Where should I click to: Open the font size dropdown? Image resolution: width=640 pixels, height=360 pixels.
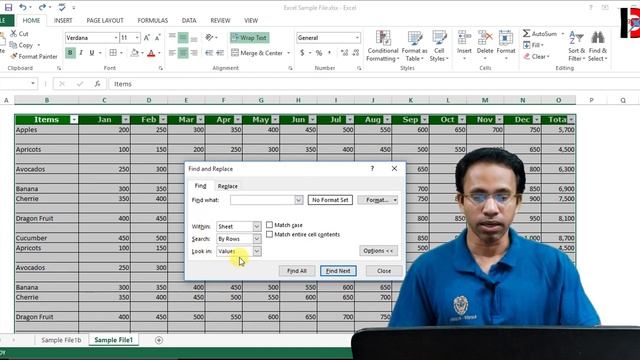tap(137, 38)
